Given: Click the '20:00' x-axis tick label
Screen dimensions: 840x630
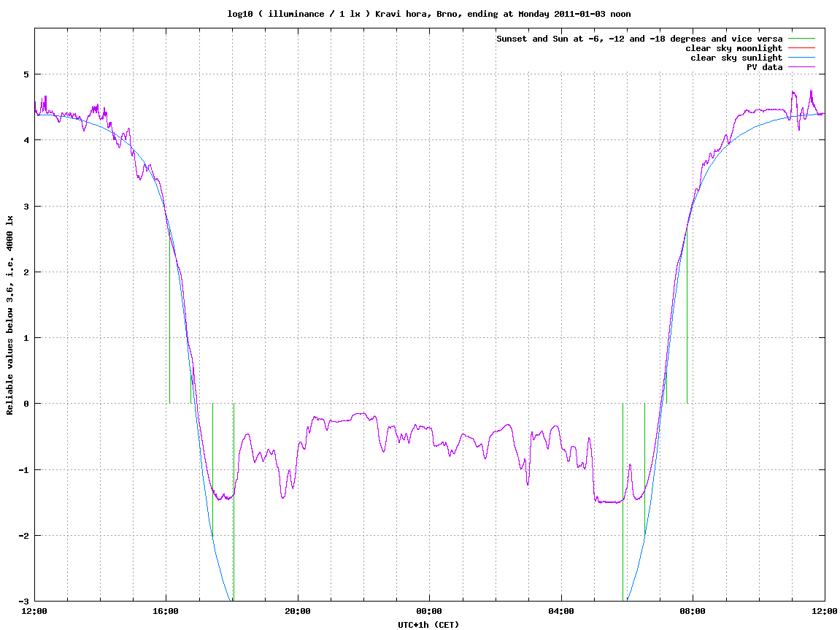Looking at the screenshot, I should 298,611.
